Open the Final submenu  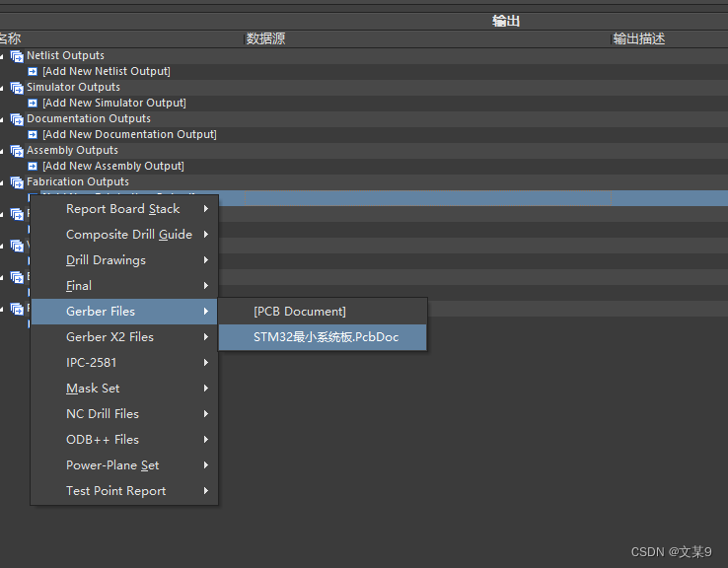coord(124,285)
